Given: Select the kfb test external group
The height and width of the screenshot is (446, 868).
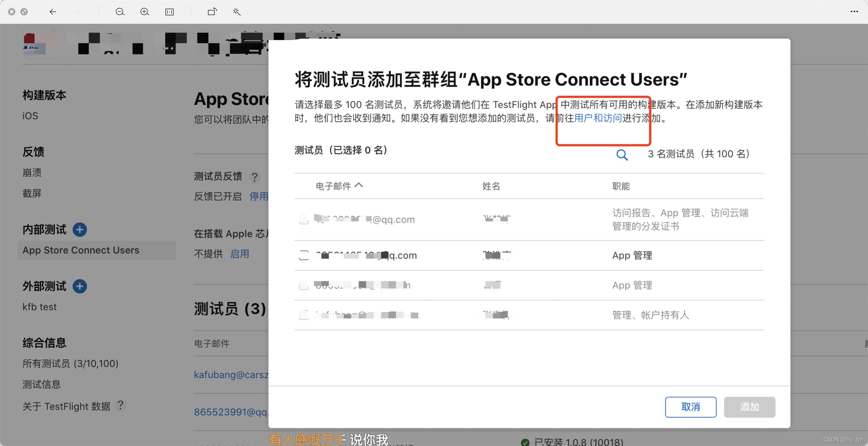Looking at the screenshot, I should 39,307.
